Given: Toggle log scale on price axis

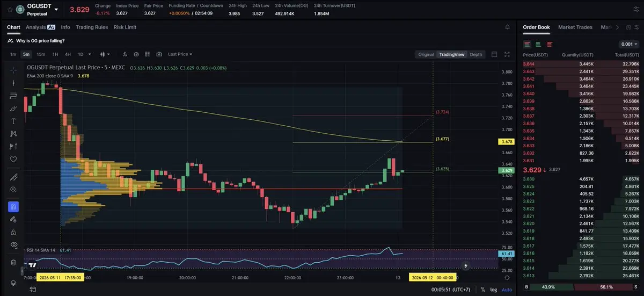Looking at the screenshot, I should point(493,290).
